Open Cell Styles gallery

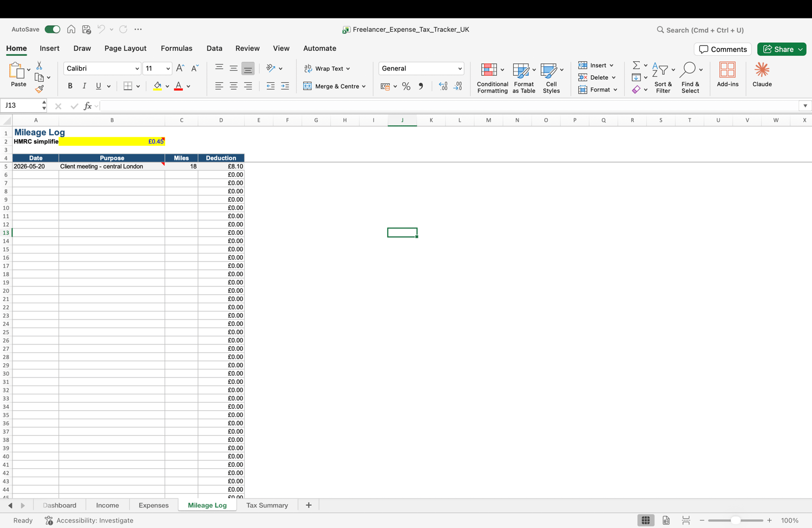pos(551,78)
